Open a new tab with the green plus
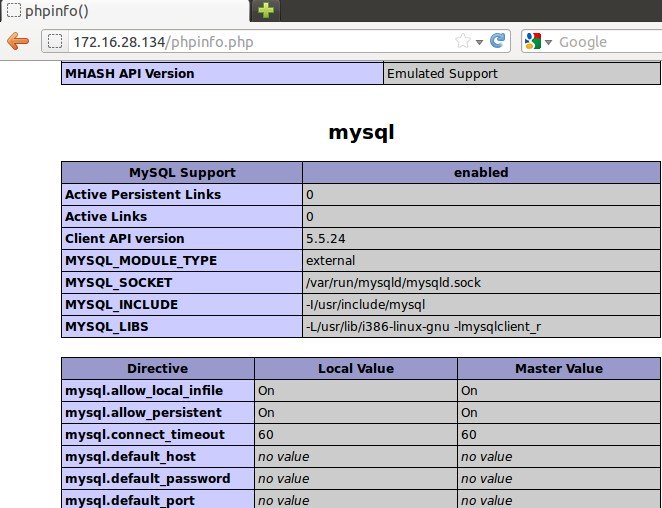The image size is (662, 508). coord(266,10)
